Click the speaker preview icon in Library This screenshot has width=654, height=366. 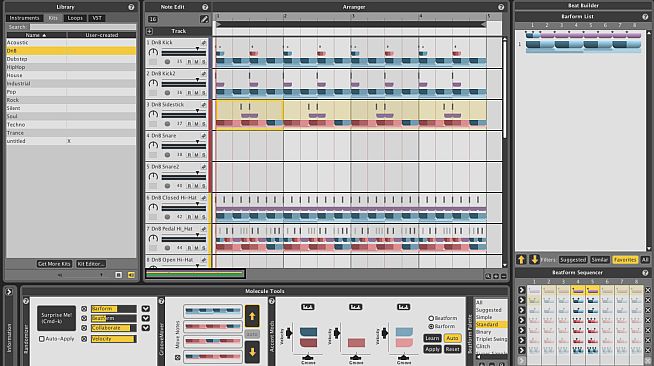pos(131,275)
